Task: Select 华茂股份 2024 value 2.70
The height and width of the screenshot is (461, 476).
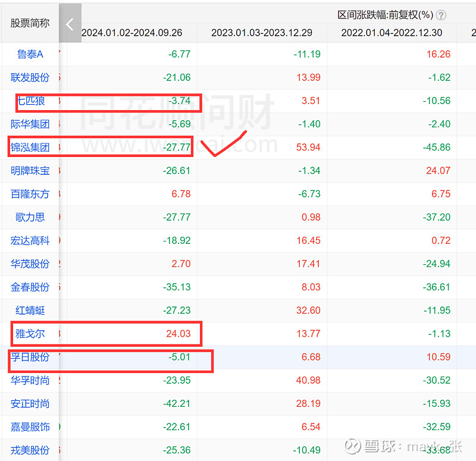Action: pos(181,264)
